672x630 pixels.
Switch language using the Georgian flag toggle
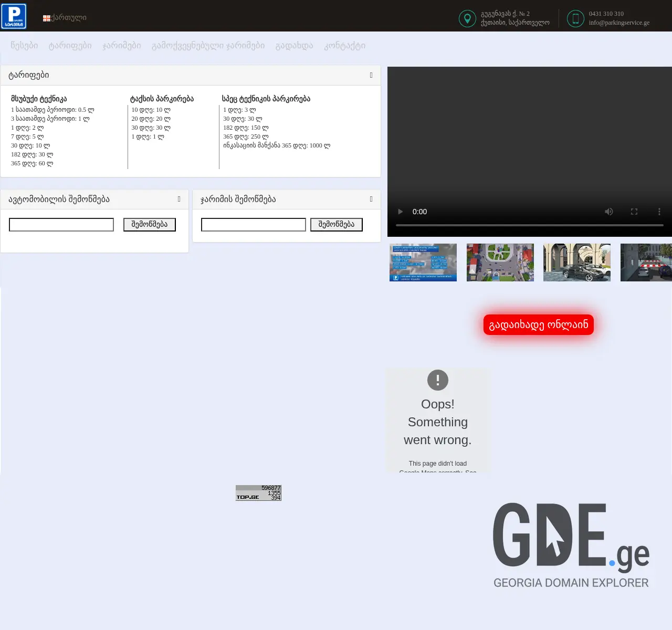(x=46, y=17)
